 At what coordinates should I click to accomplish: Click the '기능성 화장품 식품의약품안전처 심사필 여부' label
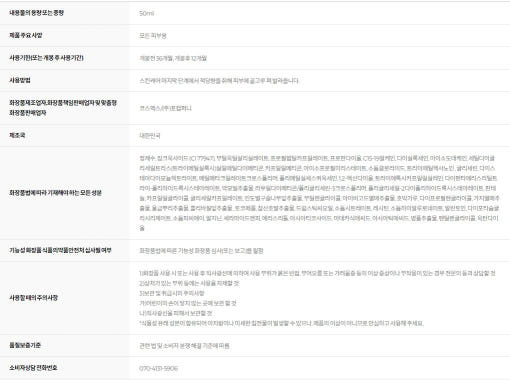pyautogui.click(x=60, y=250)
